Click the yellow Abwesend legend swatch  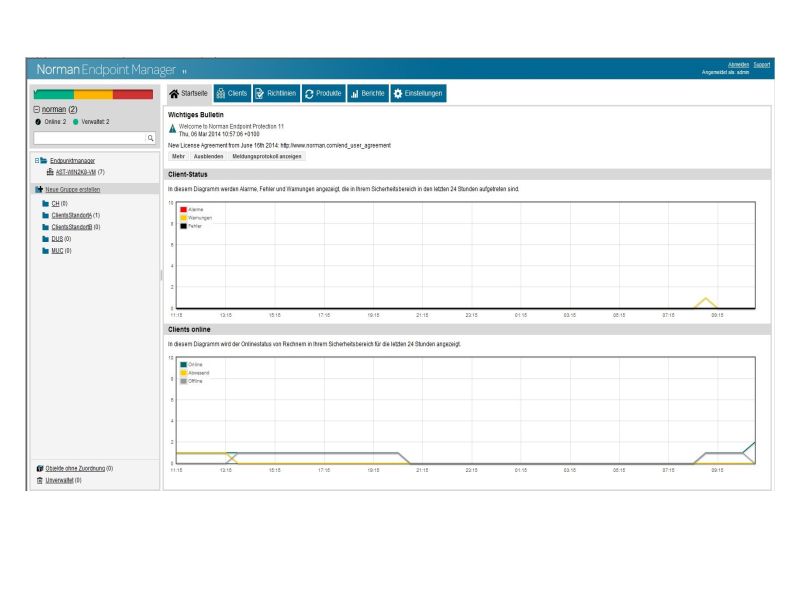click(x=183, y=373)
